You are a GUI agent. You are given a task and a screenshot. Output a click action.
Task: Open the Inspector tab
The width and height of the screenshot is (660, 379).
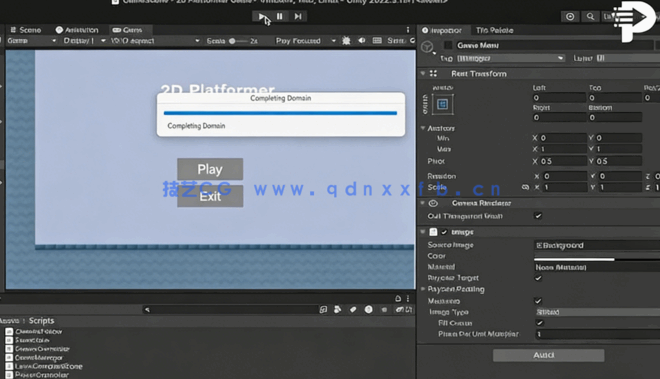(x=442, y=30)
